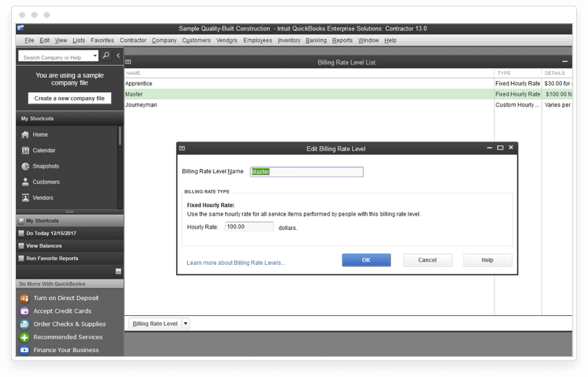Image resolution: width=588 pixels, height=377 pixels.
Task: Click Create a new company file
Action: point(70,98)
